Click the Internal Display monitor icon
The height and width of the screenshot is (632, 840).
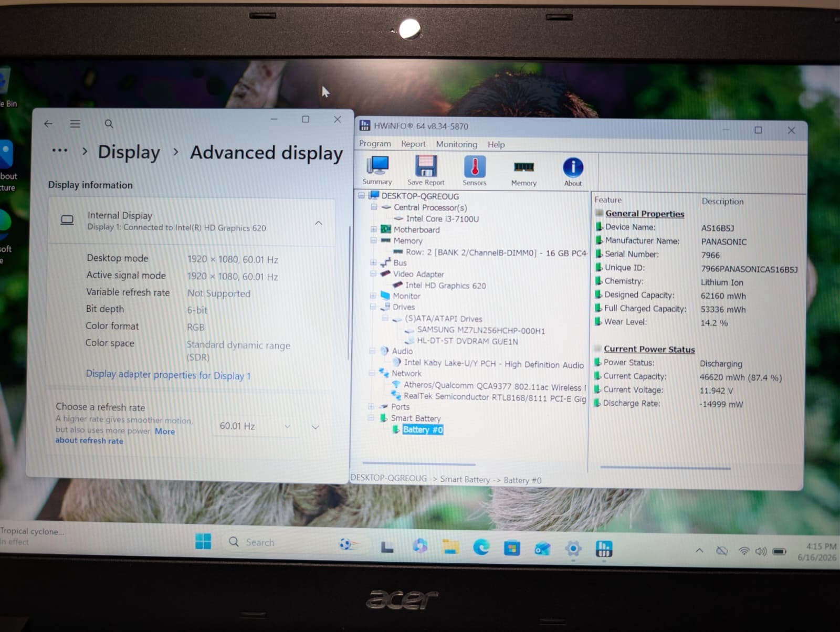pos(67,220)
